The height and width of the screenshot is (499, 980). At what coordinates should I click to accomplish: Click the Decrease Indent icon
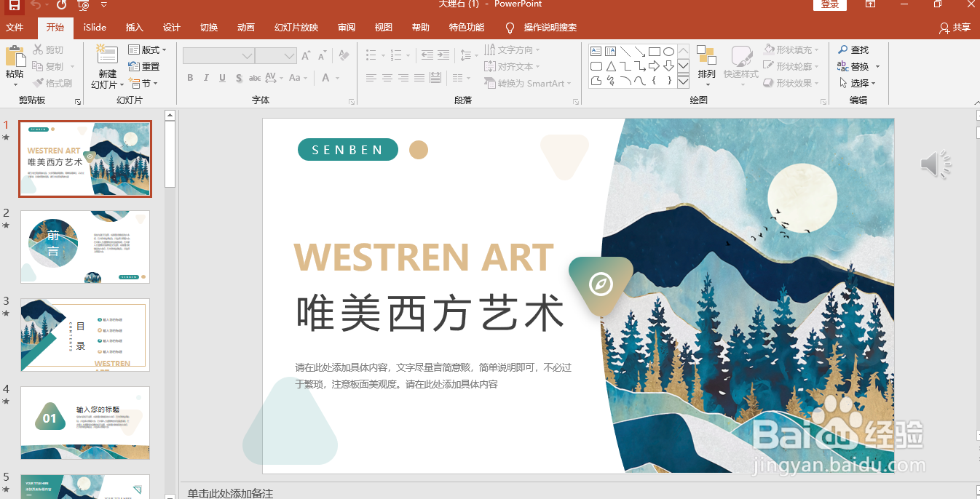pos(427,55)
